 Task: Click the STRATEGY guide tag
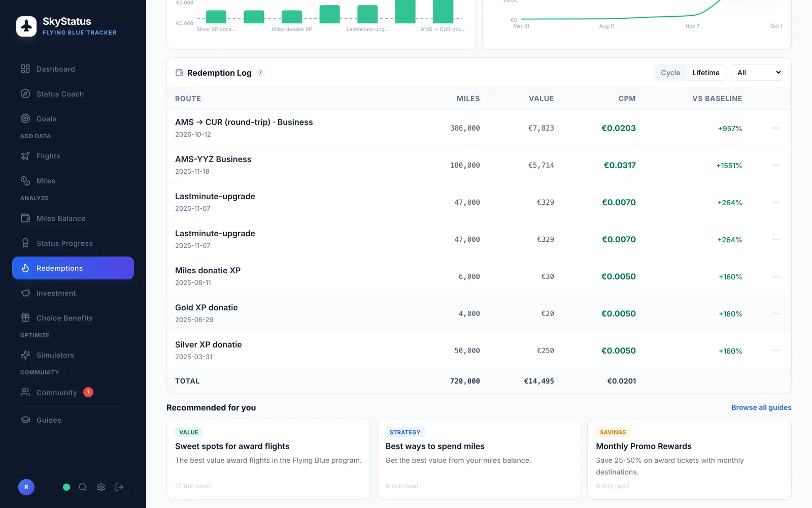405,432
